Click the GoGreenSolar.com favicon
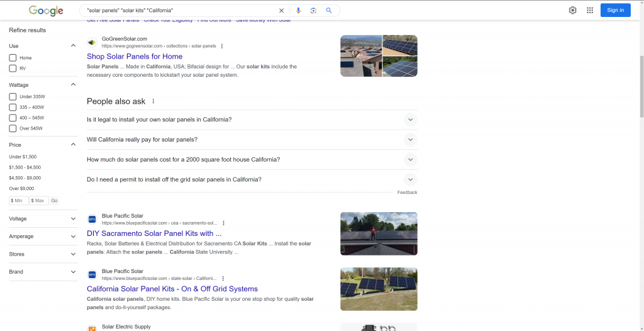 [x=92, y=42]
